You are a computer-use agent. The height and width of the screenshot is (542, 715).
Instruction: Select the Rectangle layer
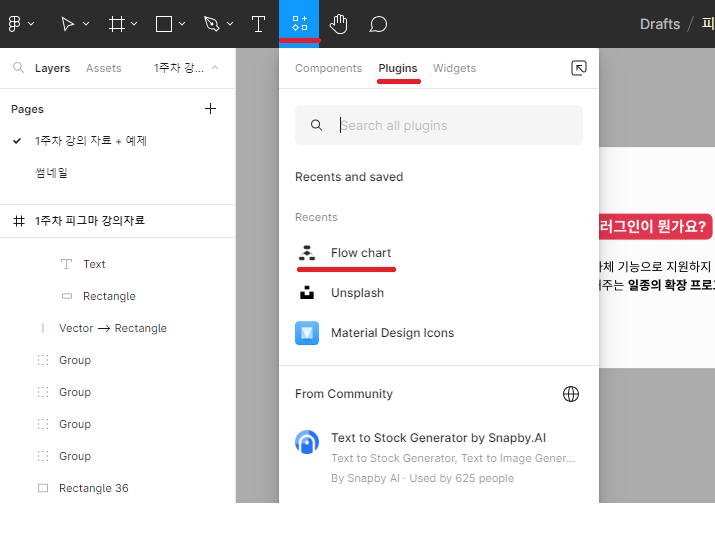109,296
